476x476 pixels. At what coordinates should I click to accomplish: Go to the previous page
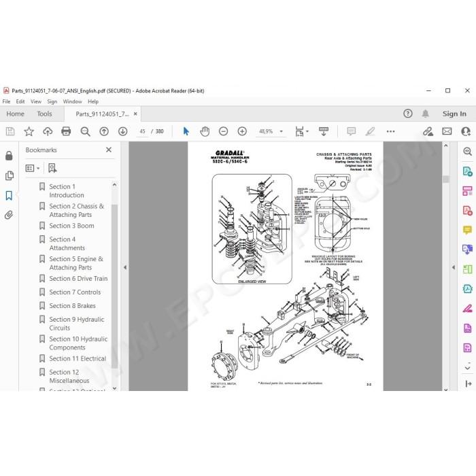[x=104, y=131]
